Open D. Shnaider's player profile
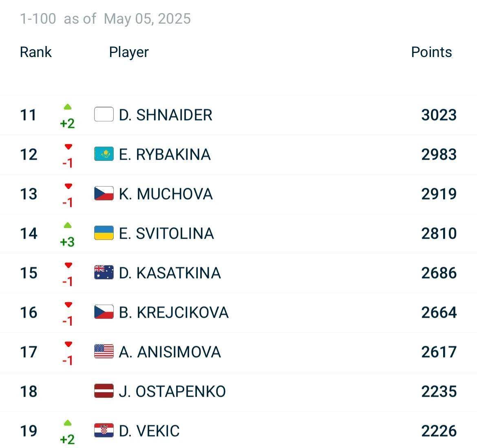 pyautogui.click(x=166, y=115)
